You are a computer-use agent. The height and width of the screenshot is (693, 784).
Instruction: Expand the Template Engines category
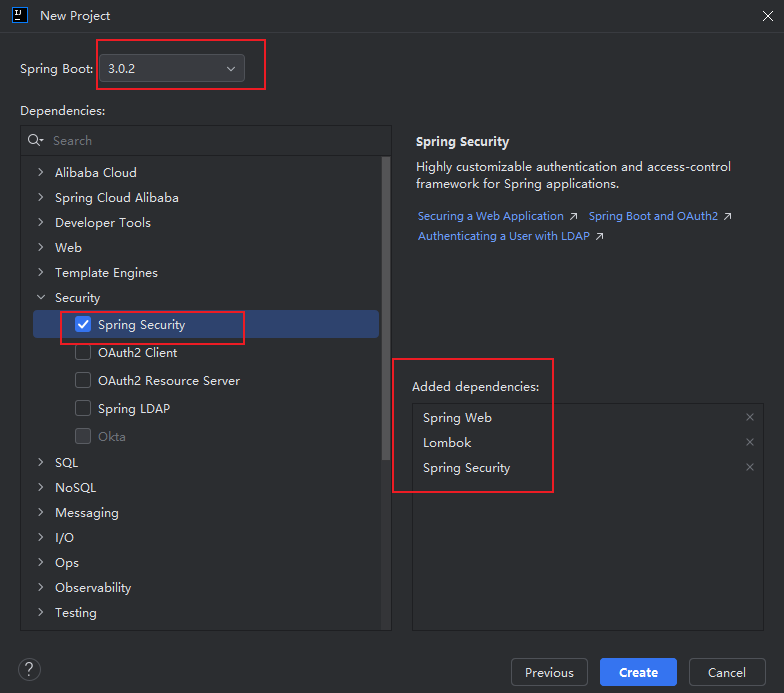pyautogui.click(x=40, y=272)
